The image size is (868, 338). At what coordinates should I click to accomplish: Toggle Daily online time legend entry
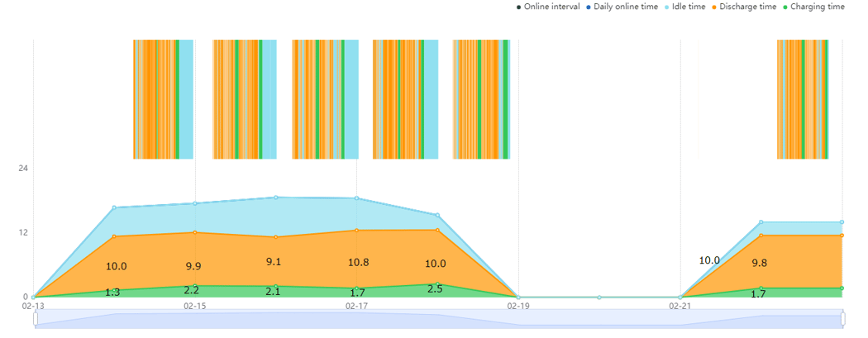(622, 7)
